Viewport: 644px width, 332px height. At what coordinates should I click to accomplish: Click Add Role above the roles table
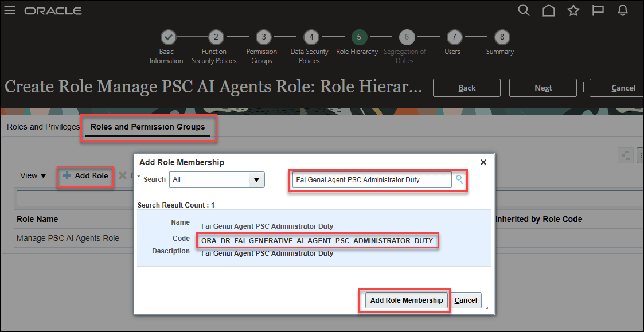pyautogui.click(x=85, y=177)
